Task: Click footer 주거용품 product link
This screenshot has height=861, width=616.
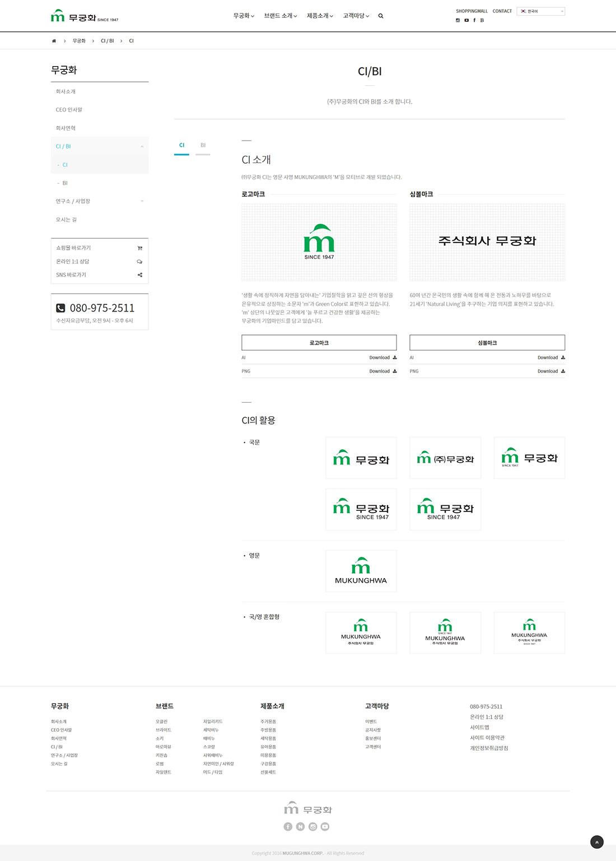Action: (268, 722)
